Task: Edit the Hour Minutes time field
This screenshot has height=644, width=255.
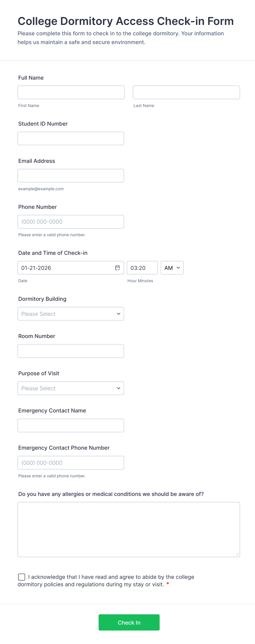Action: [x=142, y=268]
